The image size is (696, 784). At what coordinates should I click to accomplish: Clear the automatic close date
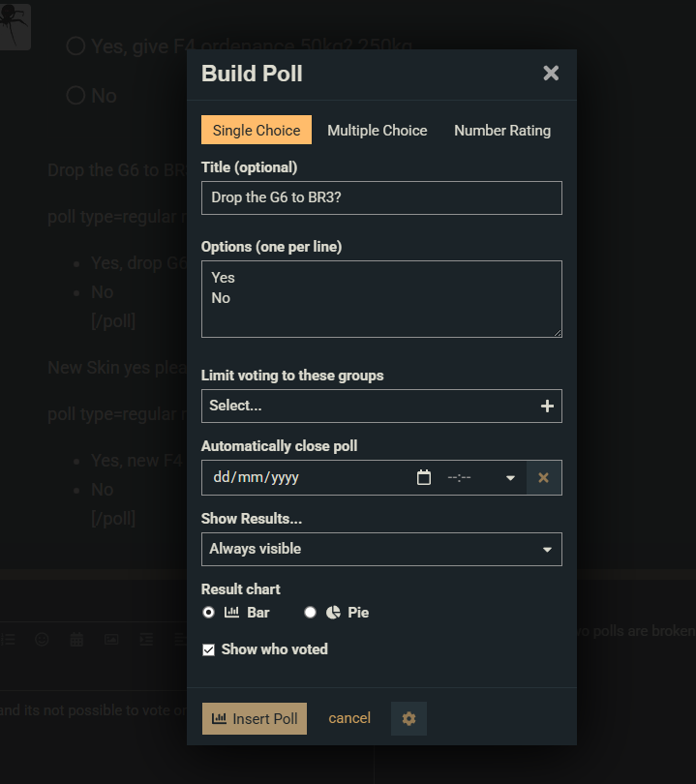pyautogui.click(x=543, y=477)
